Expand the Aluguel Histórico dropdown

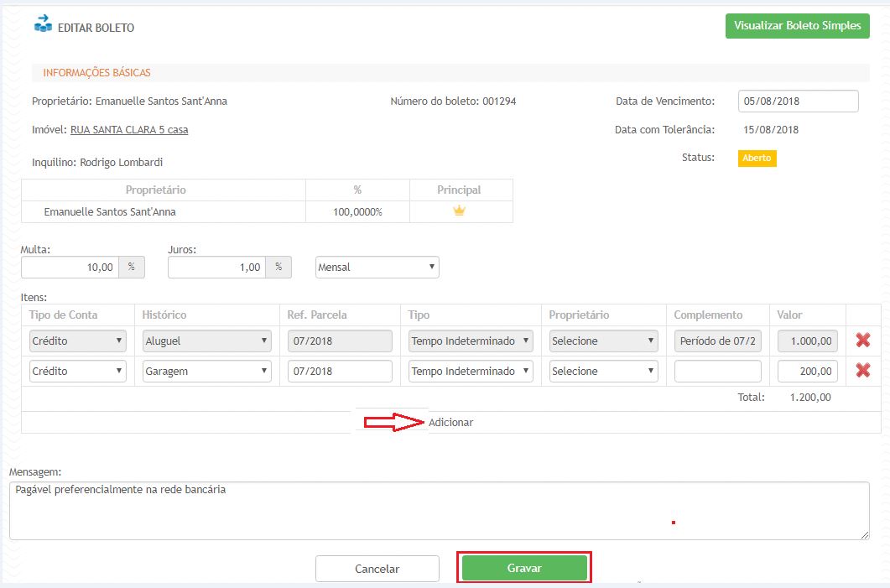[x=206, y=341]
